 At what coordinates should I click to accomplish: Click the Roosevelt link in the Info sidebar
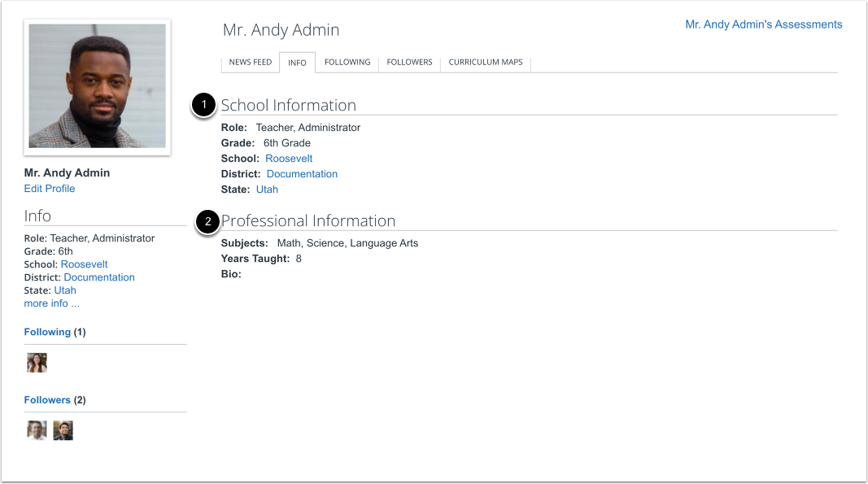click(84, 264)
